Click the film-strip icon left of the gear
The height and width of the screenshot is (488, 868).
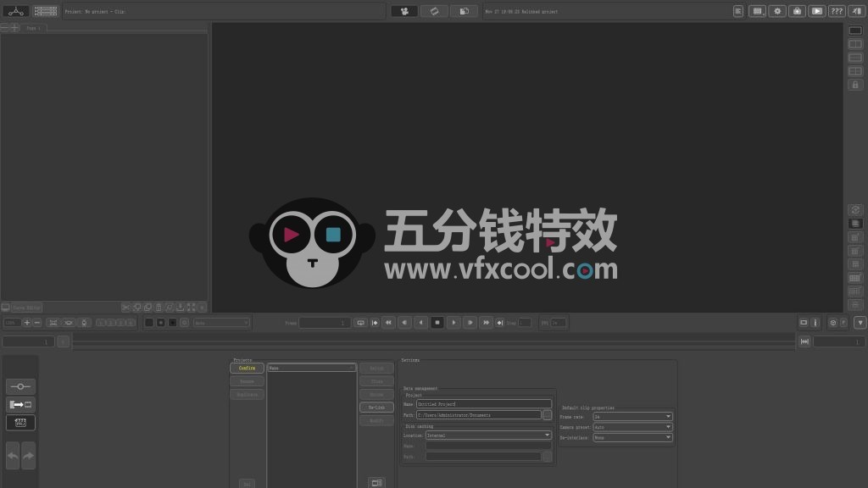[757, 11]
